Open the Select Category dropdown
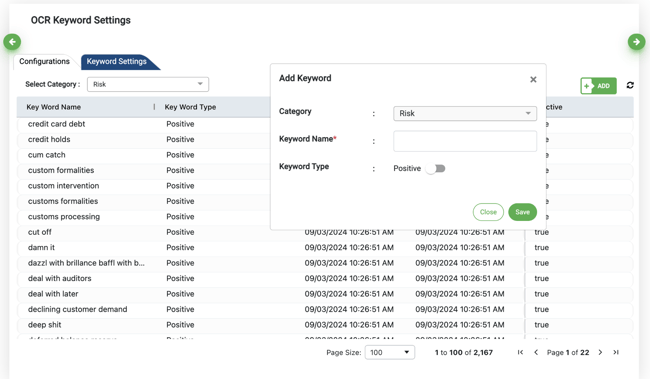Image resolution: width=650 pixels, height=379 pixels. 148,84
